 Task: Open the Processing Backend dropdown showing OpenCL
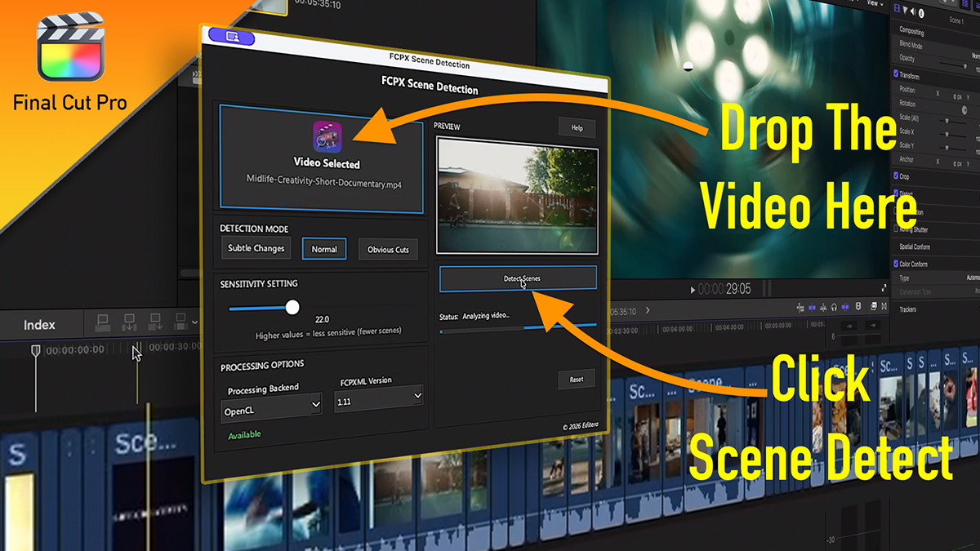tap(270, 404)
